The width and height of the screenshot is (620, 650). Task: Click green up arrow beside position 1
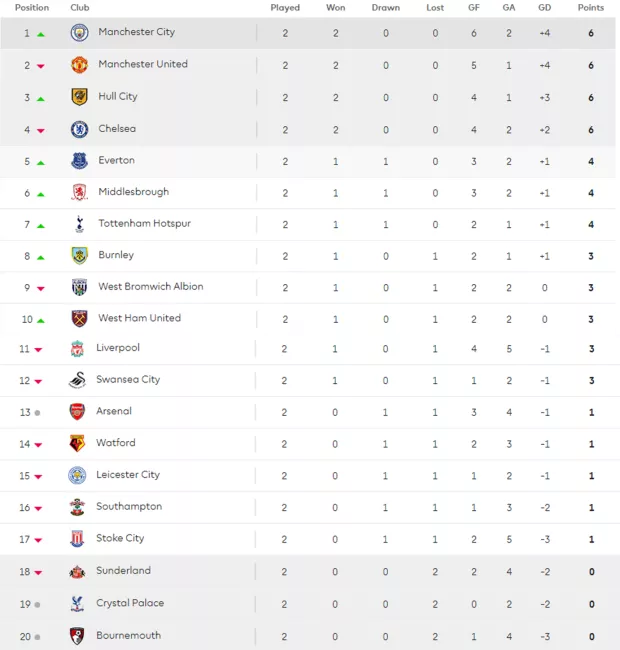41,35
